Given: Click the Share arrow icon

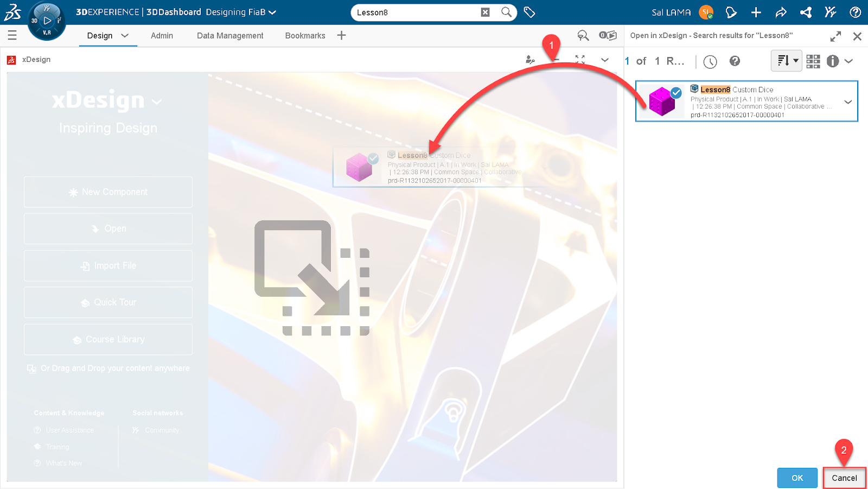Looking at the screenshot, I should pyautogui.click(x=781, y=12).
